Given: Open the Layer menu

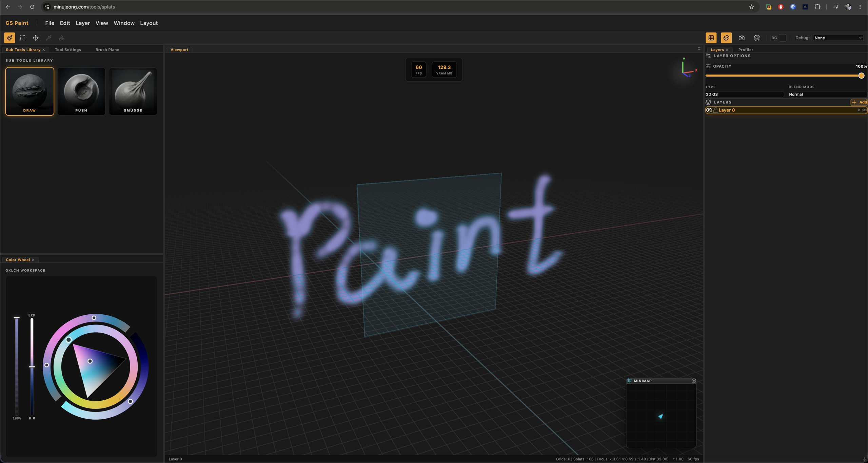Looking at the screenshot, I should [x=83, y=23].
